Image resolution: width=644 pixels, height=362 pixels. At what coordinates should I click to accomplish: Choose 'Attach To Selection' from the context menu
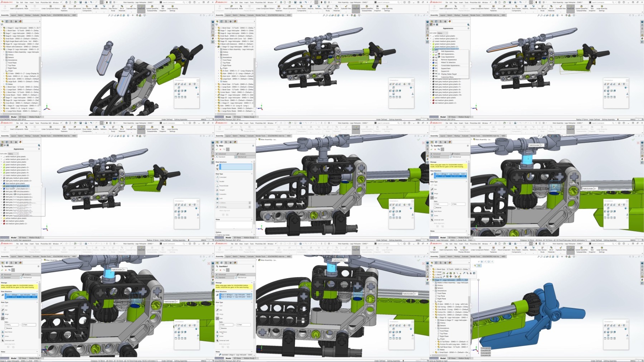448,62
